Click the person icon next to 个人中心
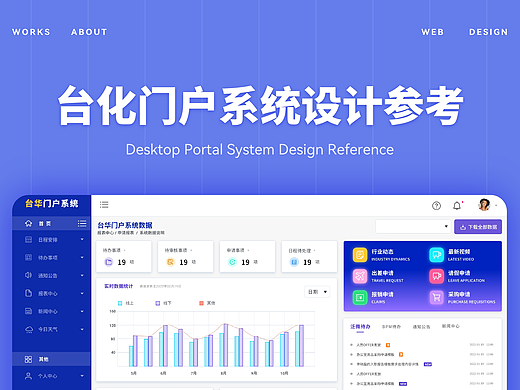Viewport: 520px width, 390px height. click(x=29, y=376)
